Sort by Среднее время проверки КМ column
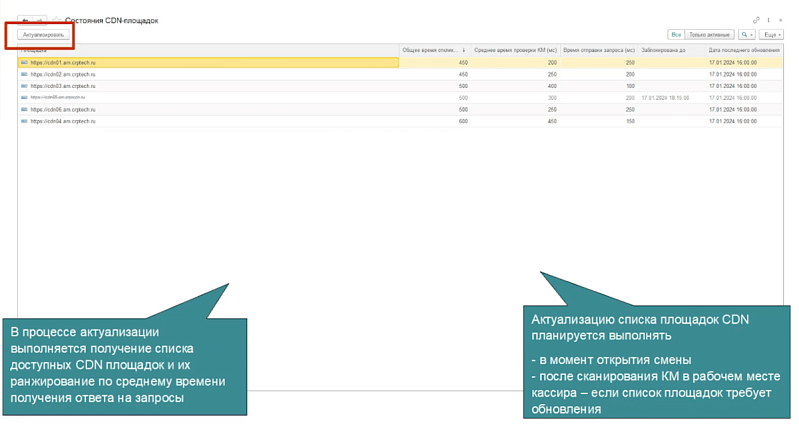 (515, 50)
